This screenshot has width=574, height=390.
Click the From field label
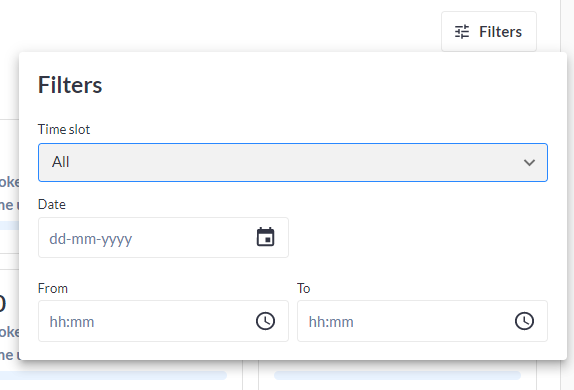tap(53, 289)
